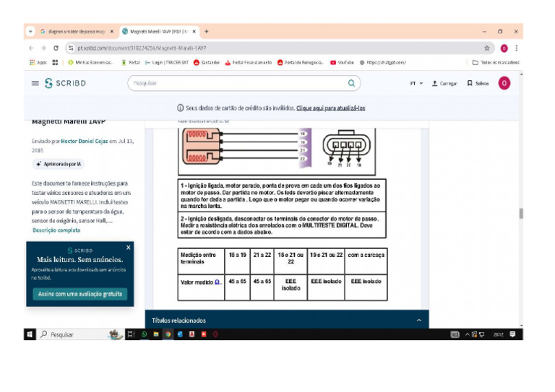The height and width of the screenshot is (392, 555).
Task: Click the Scribd logo
Action: (66, 83)
